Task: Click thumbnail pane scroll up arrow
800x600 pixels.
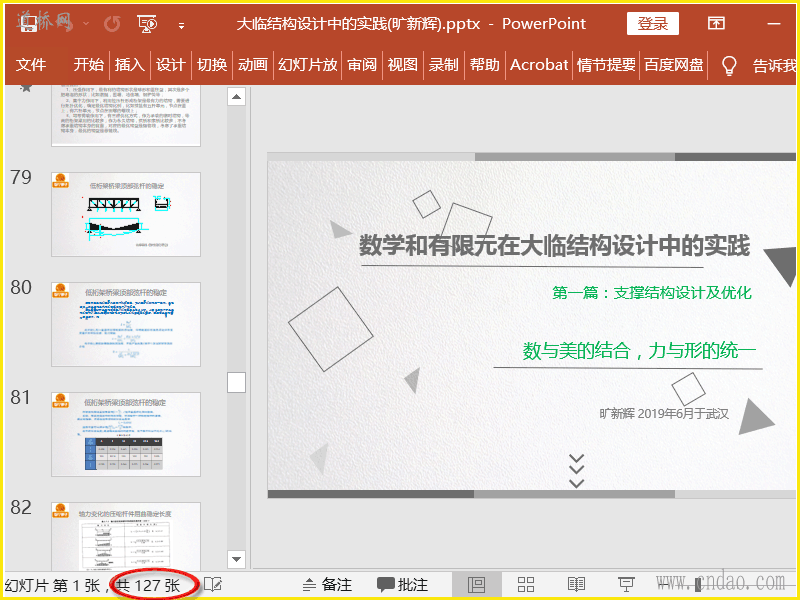Action: (x=236, y=96)
